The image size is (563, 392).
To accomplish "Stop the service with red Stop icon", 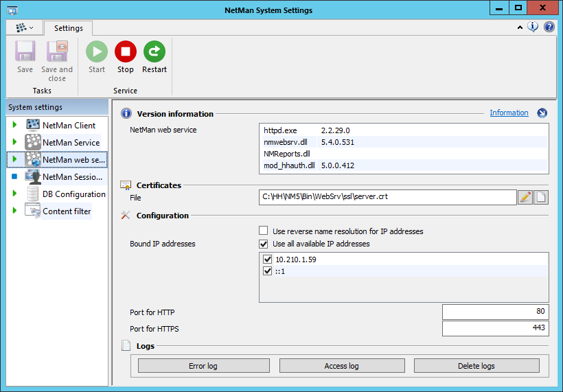I will pos(126,52).
